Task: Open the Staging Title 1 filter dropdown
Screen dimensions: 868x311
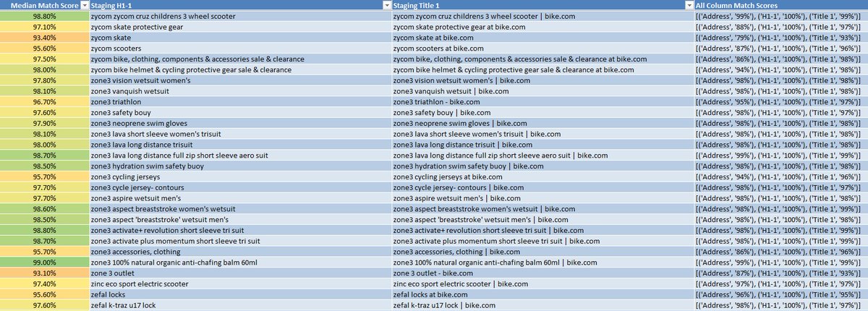Action: coord(688,5)
